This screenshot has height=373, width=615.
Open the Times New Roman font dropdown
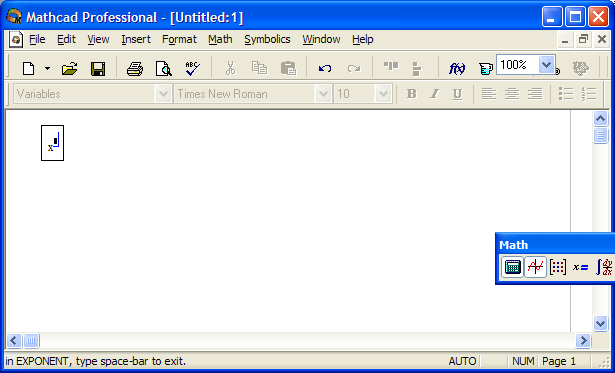point(323,94)
